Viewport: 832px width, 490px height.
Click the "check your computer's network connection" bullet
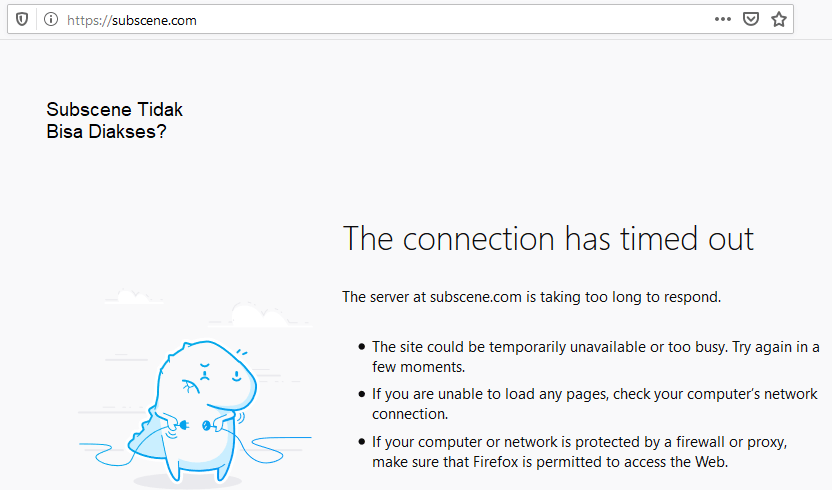tap(594, 404)
